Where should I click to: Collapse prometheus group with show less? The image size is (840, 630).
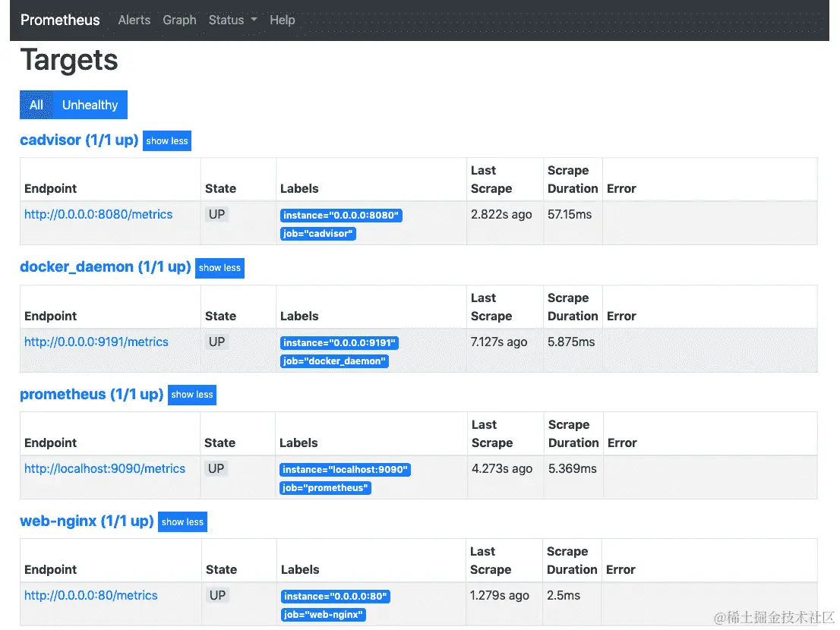pyautogui.click(x=192, y=395)
